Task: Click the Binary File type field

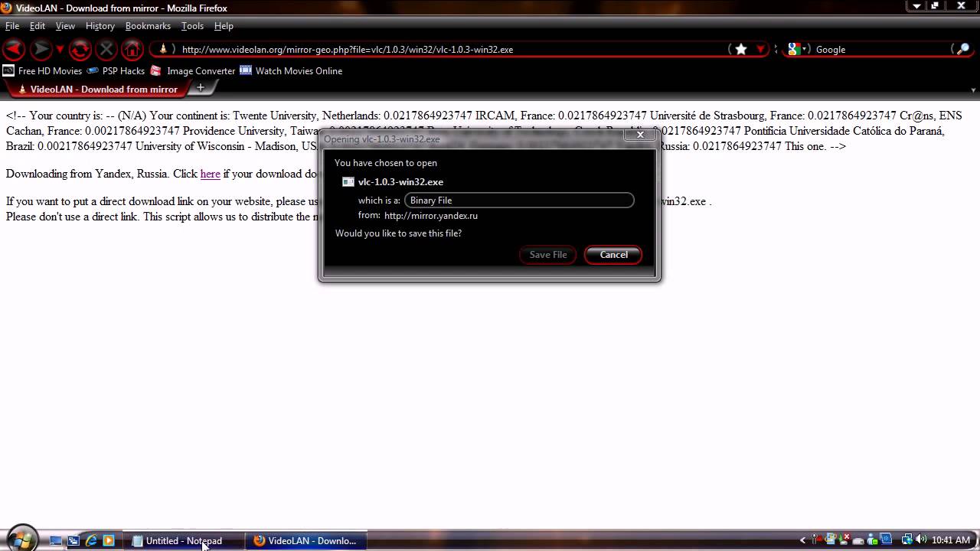Action: pyautogui.click(x=519, y=201)
